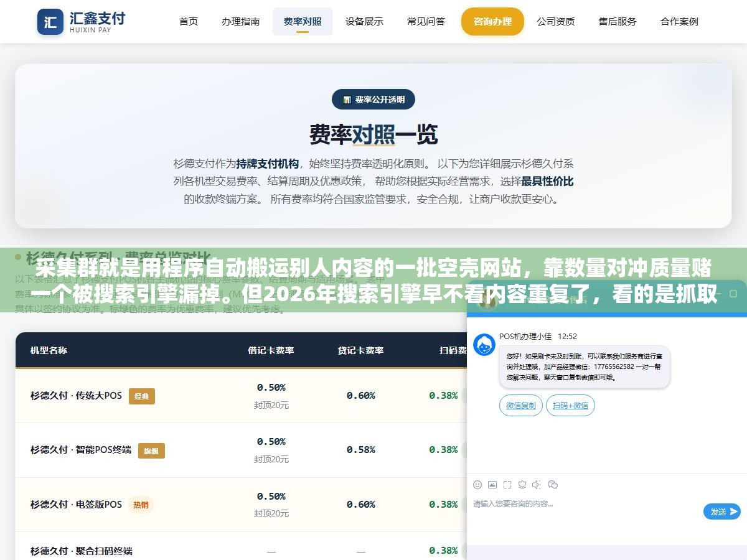
Task: Toggle the sound speaker icon in chat
Action: [x=537, y=484]
